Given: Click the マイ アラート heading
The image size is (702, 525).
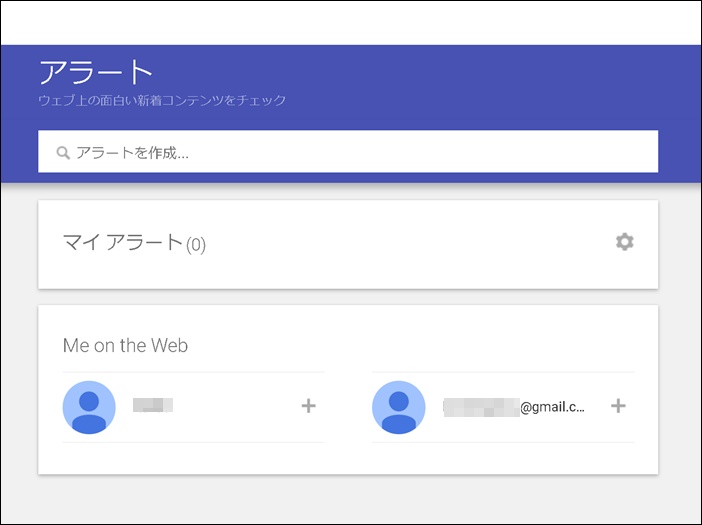Looking at the screenshot, I should (x=123, y=242).
